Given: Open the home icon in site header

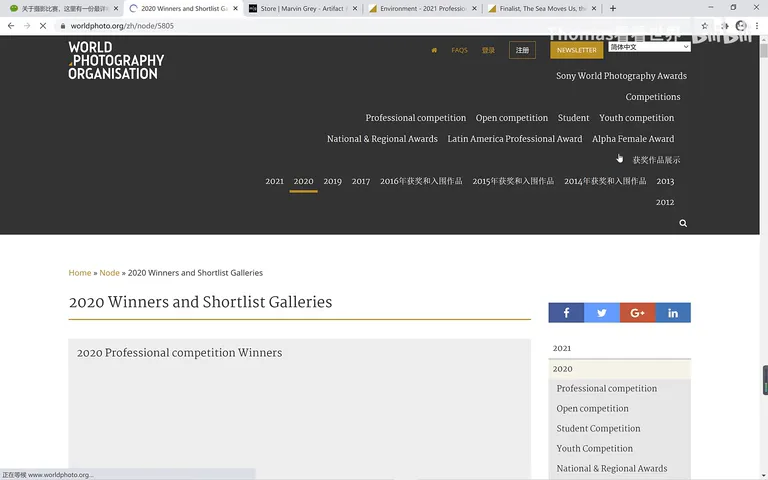Looking at the screenshot, I should coord(434,50).
